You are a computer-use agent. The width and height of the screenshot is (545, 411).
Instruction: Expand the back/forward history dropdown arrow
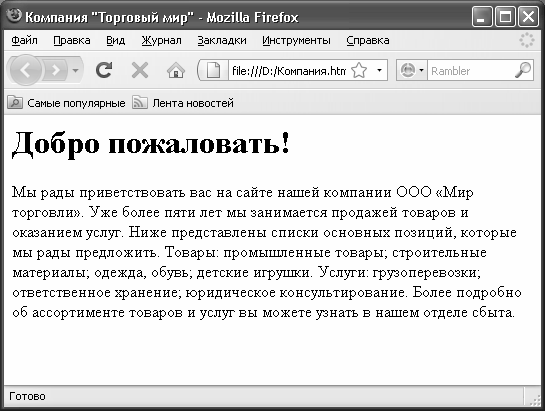pyautogui.click(x=75, y=71)
